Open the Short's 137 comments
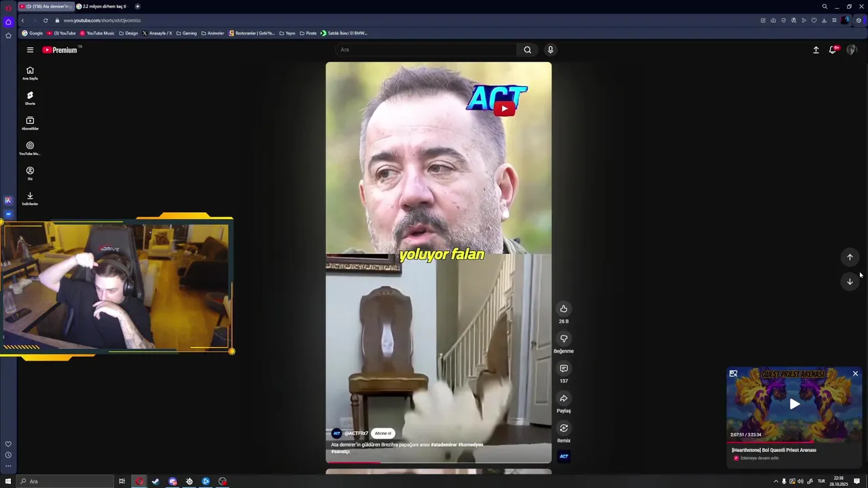Screen dimensions: 868x488 click(x=564, y=369)
